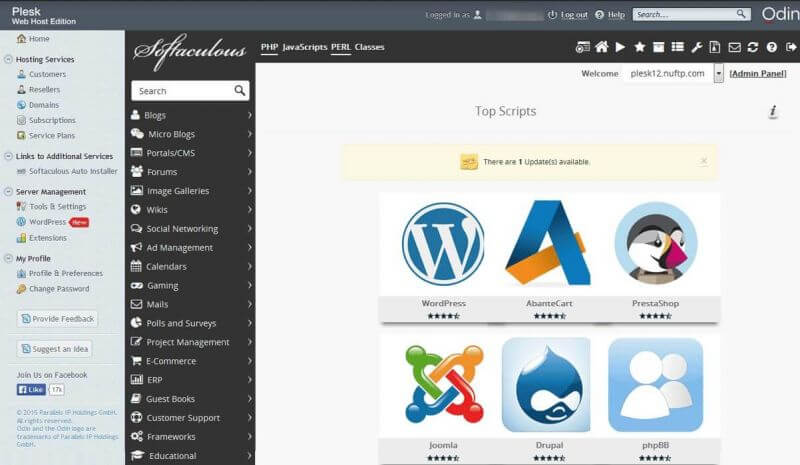The width and height of the screenshot is (800, 465).
Task: Click the Softaculous script search field
Action: tap(182, 91)
